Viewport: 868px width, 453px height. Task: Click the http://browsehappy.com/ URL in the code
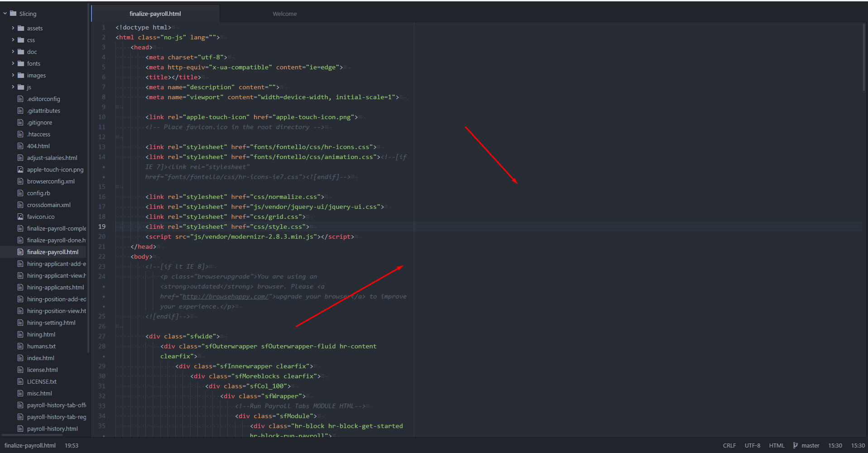[225, 296]
